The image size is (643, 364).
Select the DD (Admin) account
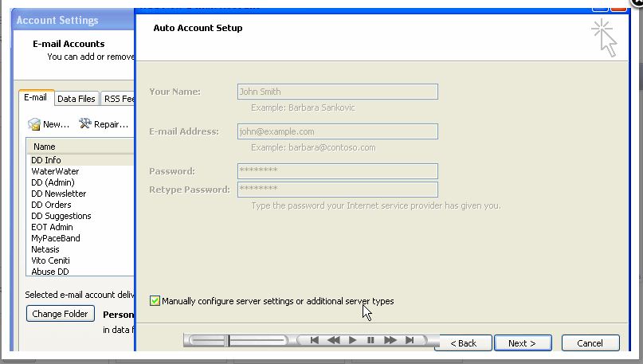point(80,182)
